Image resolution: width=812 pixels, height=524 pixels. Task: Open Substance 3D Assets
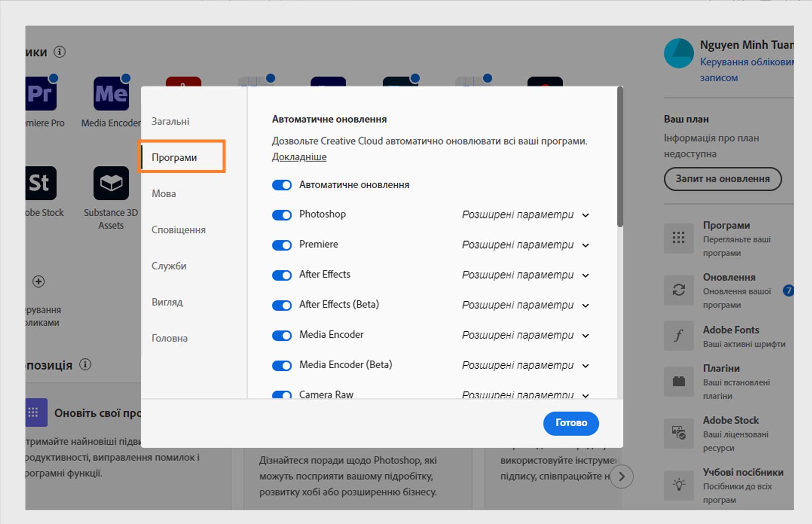(x=111, y=184)
